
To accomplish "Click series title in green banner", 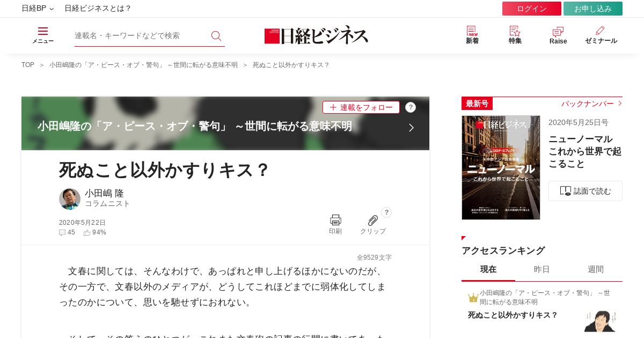I will point(195,126).
